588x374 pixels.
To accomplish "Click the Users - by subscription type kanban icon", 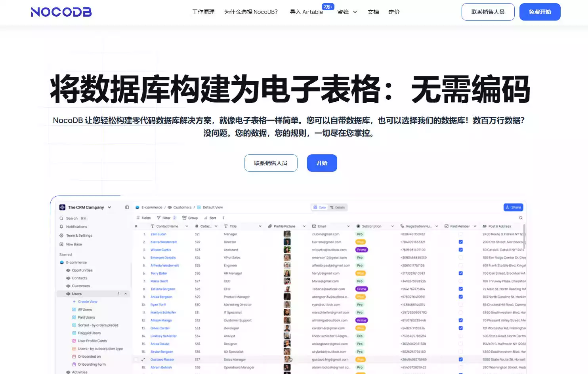I will click(74, 349).
